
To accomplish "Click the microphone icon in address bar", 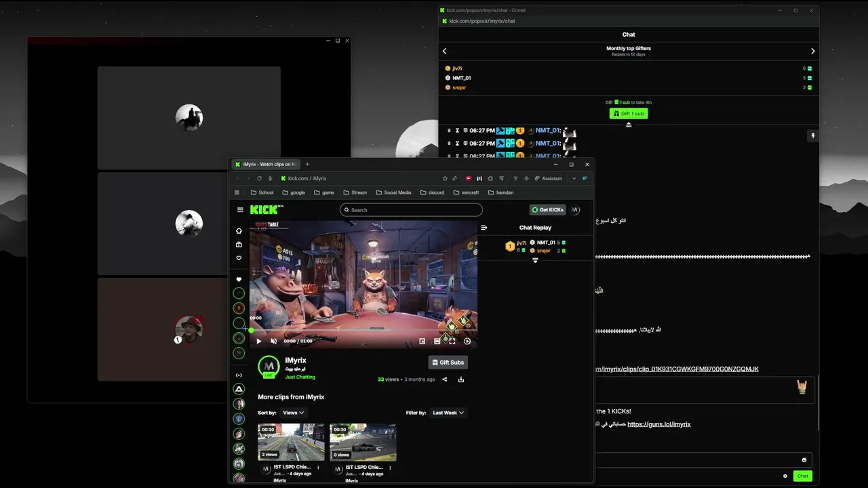I will pyautogui.click(x=271, y=178).
